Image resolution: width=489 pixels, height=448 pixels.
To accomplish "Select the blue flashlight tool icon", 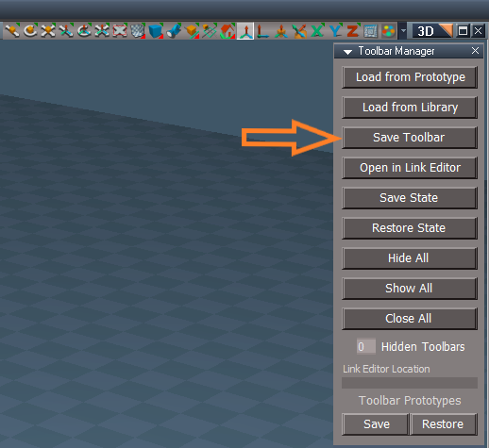I will [x=174, y=31].
